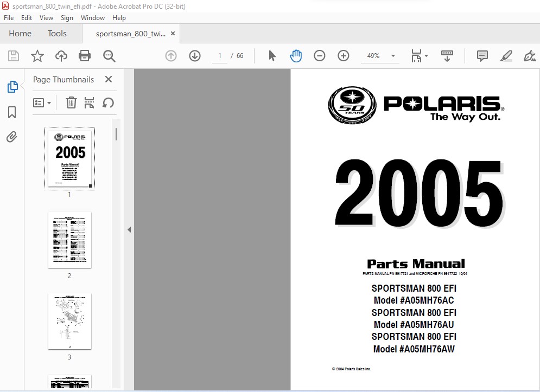The width and height of the screenshot is (540, 392).
Task: Open the View menu
Action: point(46,18)
